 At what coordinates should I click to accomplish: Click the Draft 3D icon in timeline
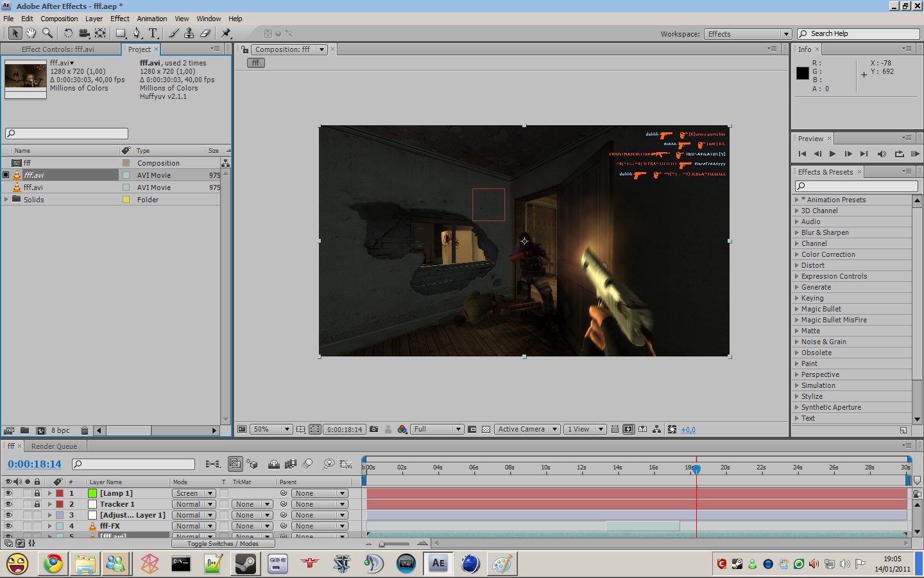tap(252, 464)
